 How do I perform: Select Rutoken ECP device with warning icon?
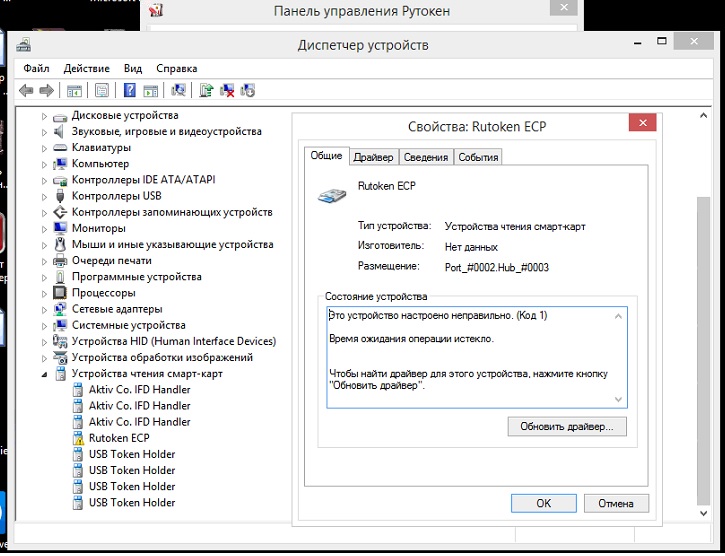click(118, 438)
